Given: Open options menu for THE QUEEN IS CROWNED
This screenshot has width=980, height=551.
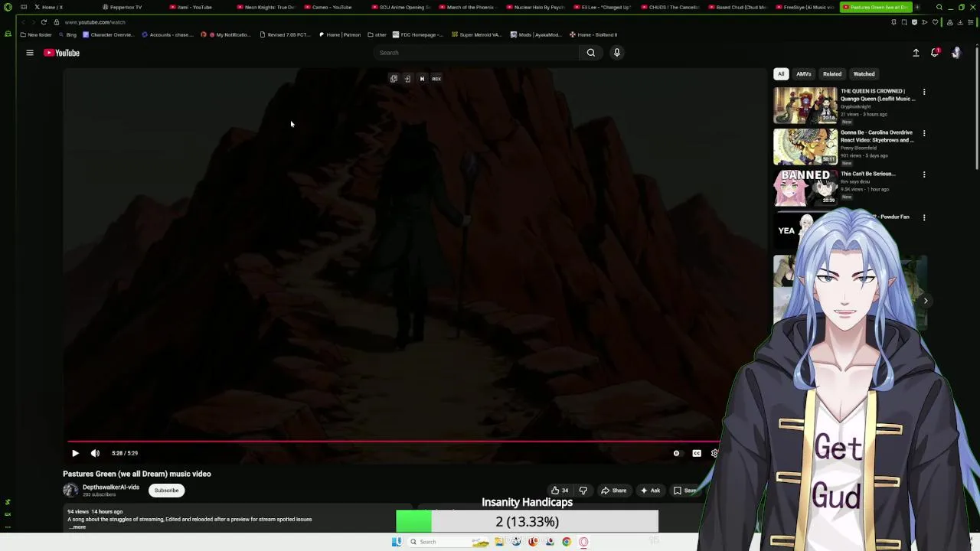Looking at the screenshot, I should coord(924,92).
